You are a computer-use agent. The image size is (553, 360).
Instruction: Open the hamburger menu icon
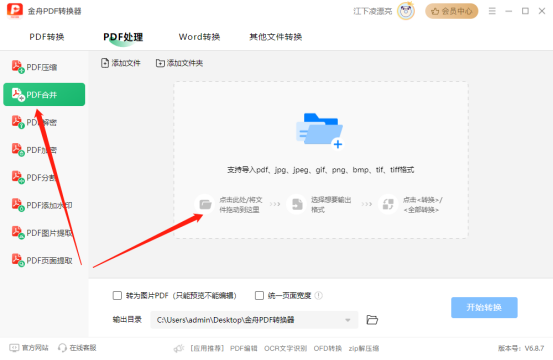(492, 11)
